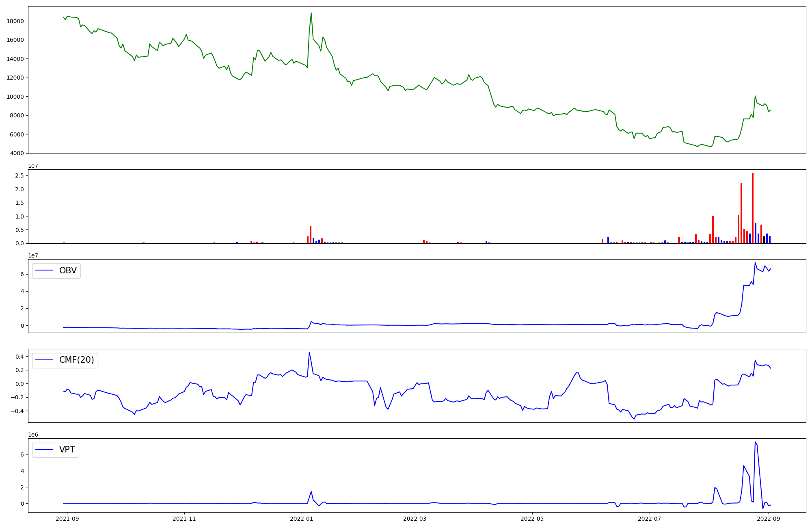
Task: Click the 2021-11 x-axis date label
Action: 185,519
